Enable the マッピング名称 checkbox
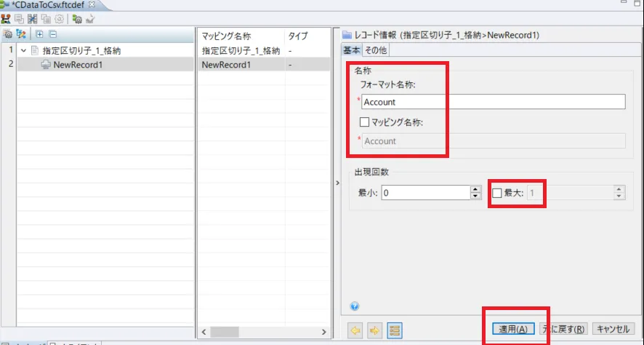 (365, 122)
